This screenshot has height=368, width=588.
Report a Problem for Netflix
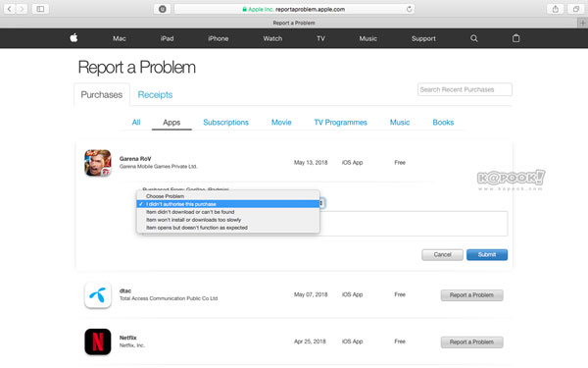471,342
